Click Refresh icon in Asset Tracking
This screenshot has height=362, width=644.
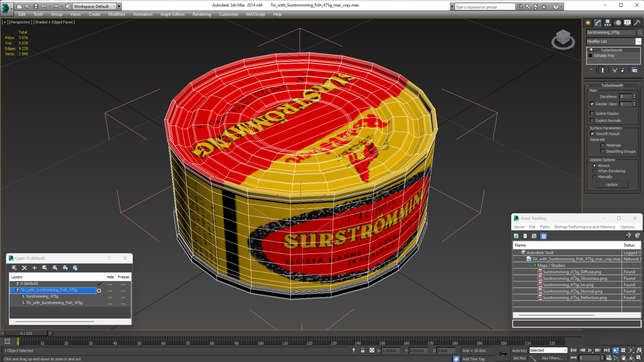(x=516, y=236)
